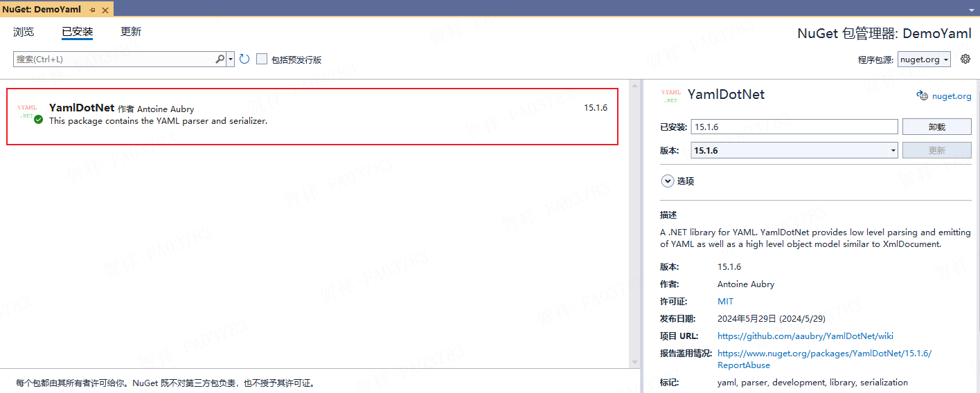Click in the search box

(x=114, y=60)
